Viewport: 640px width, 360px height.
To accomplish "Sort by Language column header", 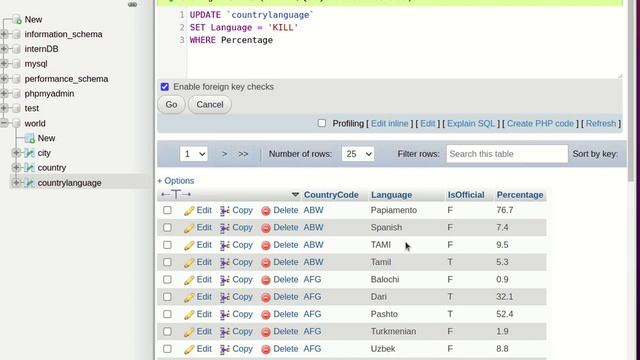I will pos(391,195).
